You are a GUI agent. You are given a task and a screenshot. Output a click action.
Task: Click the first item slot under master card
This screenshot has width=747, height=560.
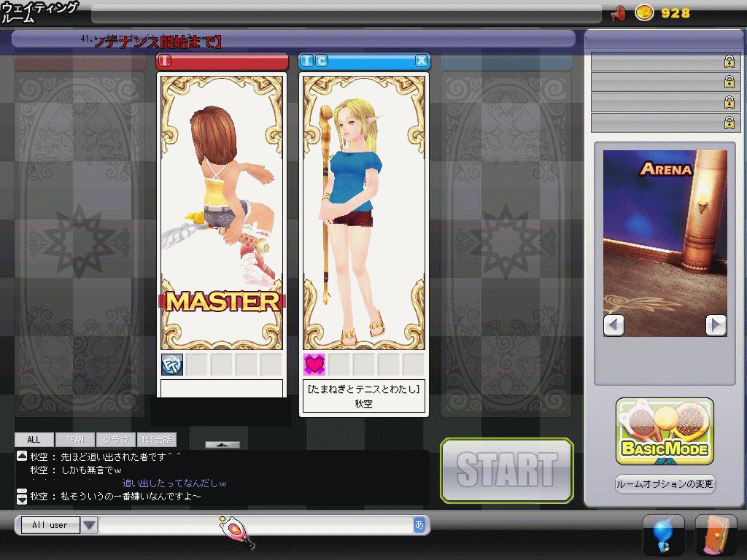click(172, 364)
